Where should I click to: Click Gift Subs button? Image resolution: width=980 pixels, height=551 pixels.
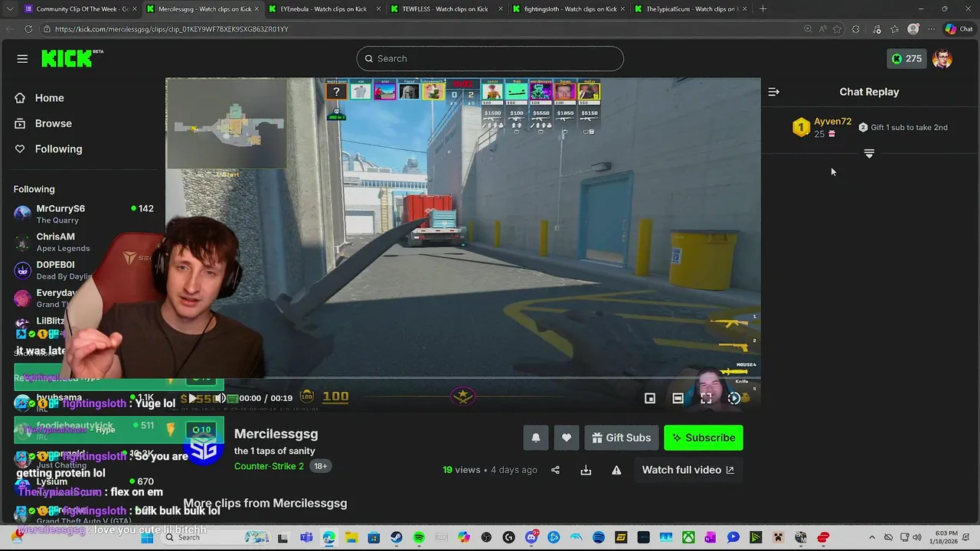(621, 438)
